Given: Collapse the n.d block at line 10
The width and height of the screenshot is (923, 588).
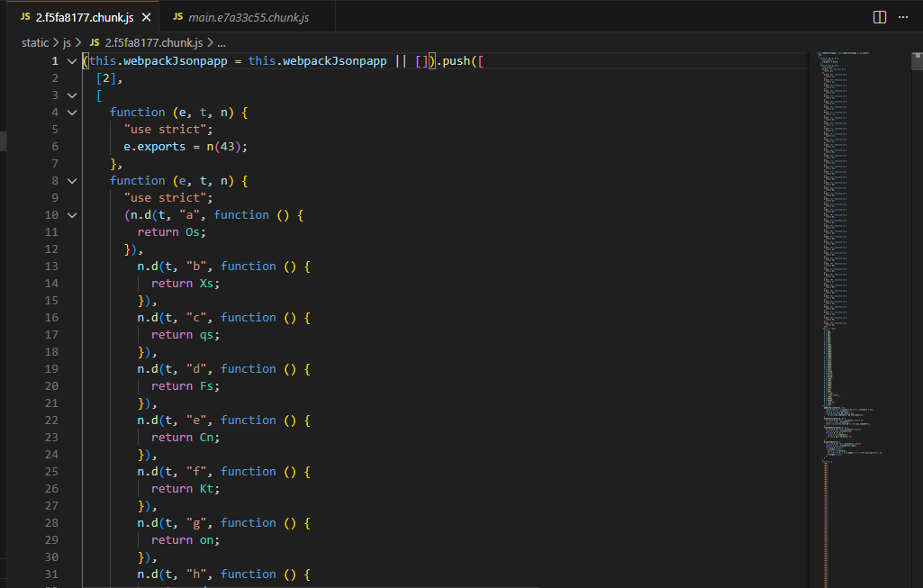Looking at the screenshot, I should [x=72, y=215].
